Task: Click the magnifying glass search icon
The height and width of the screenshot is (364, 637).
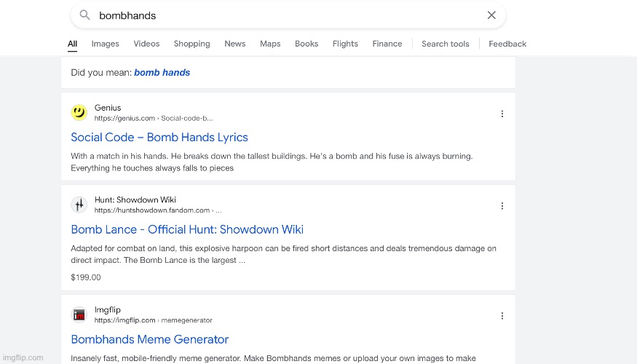Action: (84, 15)
